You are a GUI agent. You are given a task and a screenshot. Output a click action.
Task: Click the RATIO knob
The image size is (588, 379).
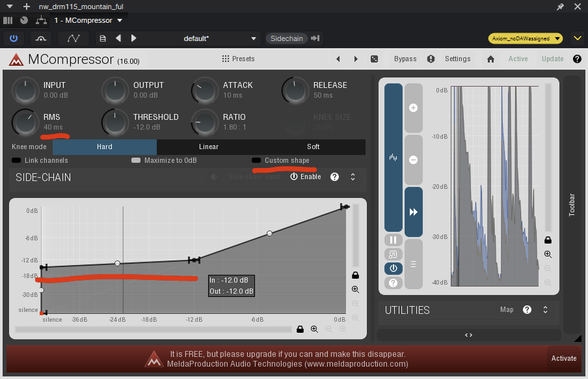coord(205,122)
